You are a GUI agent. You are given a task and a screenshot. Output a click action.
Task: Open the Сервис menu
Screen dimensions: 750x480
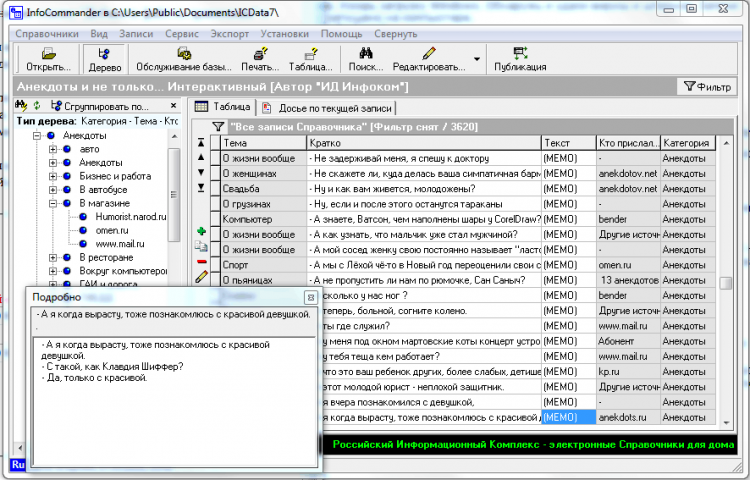click(181, 33)
